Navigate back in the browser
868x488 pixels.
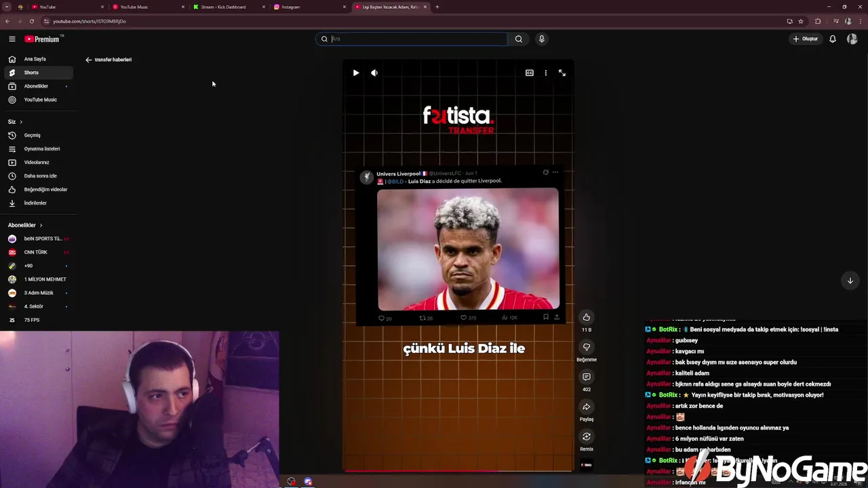[x=7, y=21]
